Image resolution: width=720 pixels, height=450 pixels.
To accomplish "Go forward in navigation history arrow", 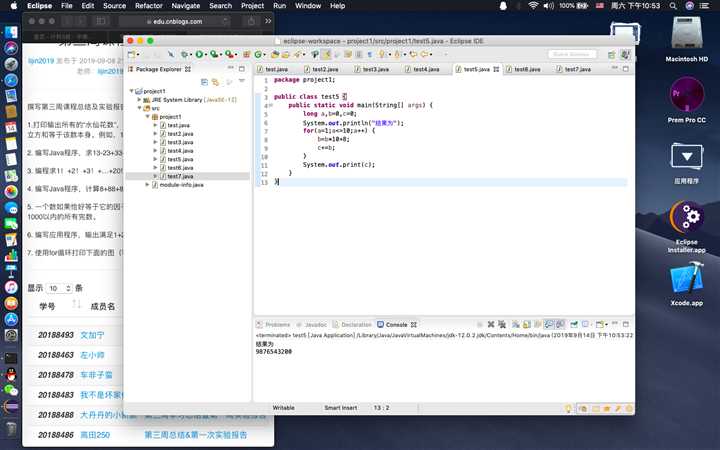I will click(439, 54).
